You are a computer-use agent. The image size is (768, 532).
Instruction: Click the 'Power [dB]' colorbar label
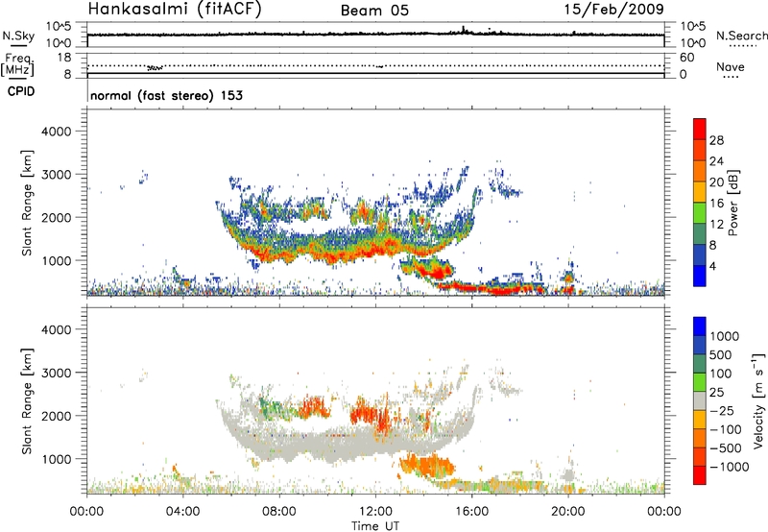pos(733,203)
